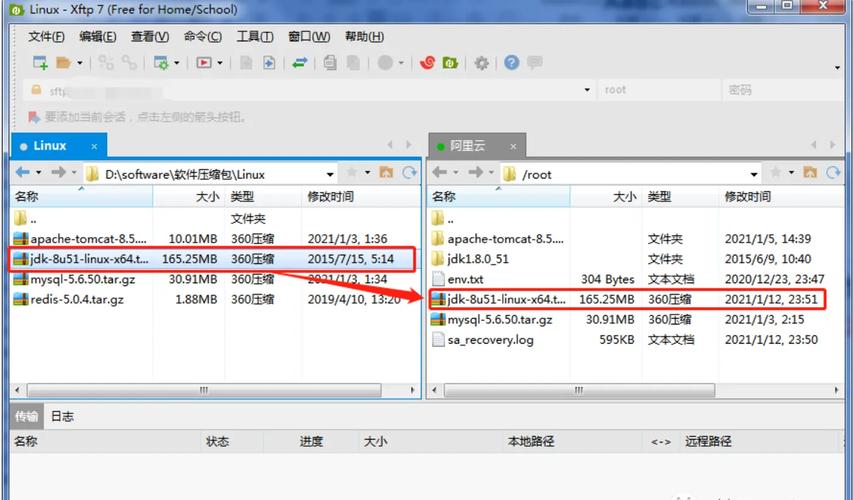This screenshot has height=500, width=853.
Task: Expand the host address bar dropdown
Action: point(587,90)
